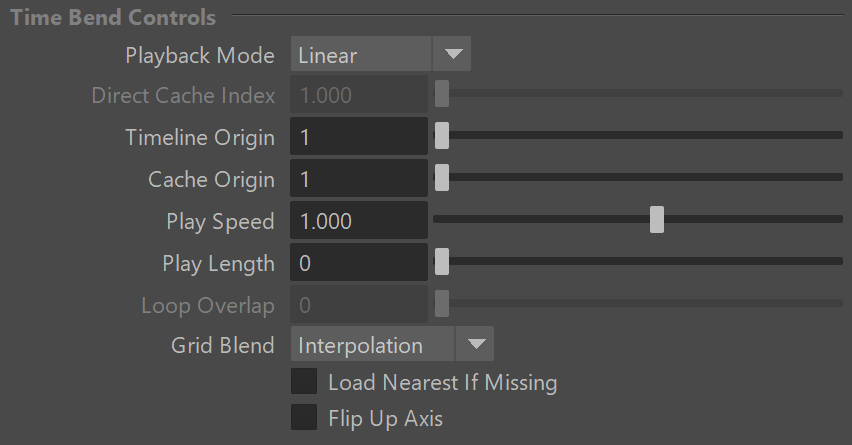
Task: Click the Play Length input field
Action: (359, 262)
